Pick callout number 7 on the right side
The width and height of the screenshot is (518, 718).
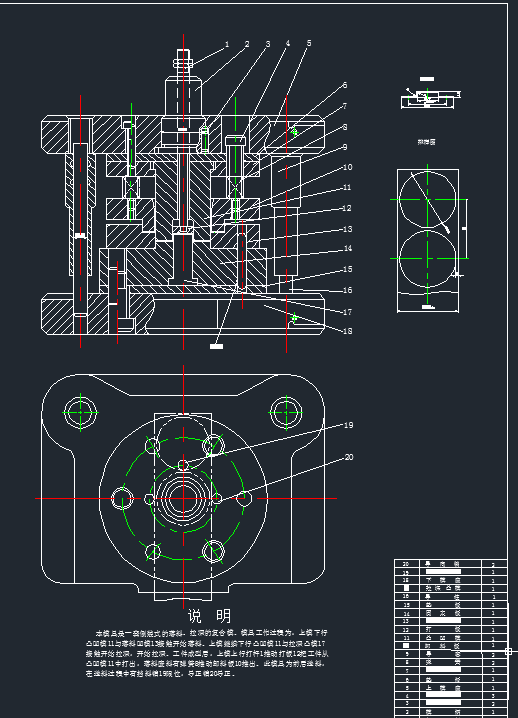click(345, 106)
